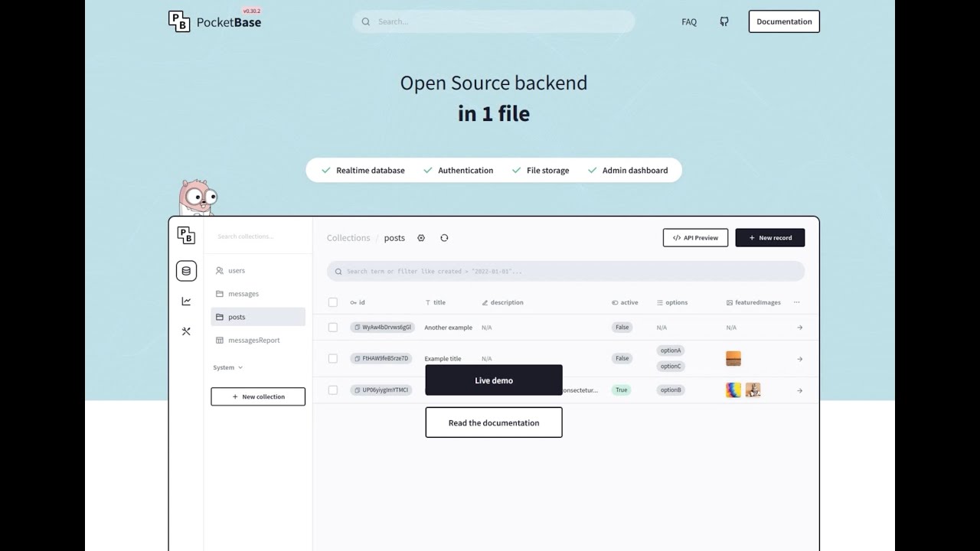
Task: Copy the id WyAw4bDrvws6gGl
Action: click(358, 328)
